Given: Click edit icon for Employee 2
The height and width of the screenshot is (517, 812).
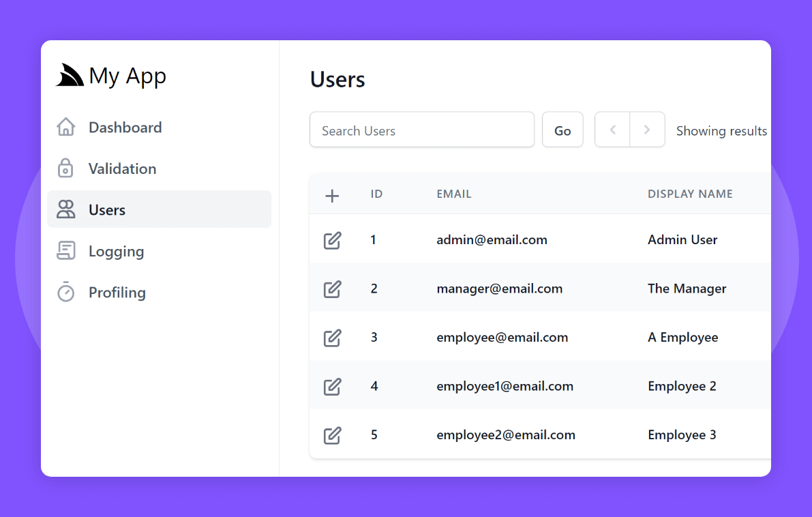Looking at the screenshot, I should (332, 387).
